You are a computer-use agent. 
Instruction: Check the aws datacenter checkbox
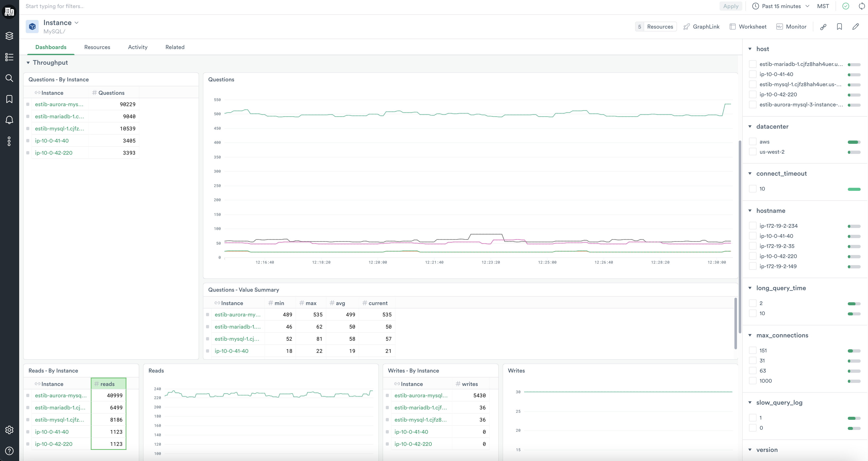[x=752, y=142]
